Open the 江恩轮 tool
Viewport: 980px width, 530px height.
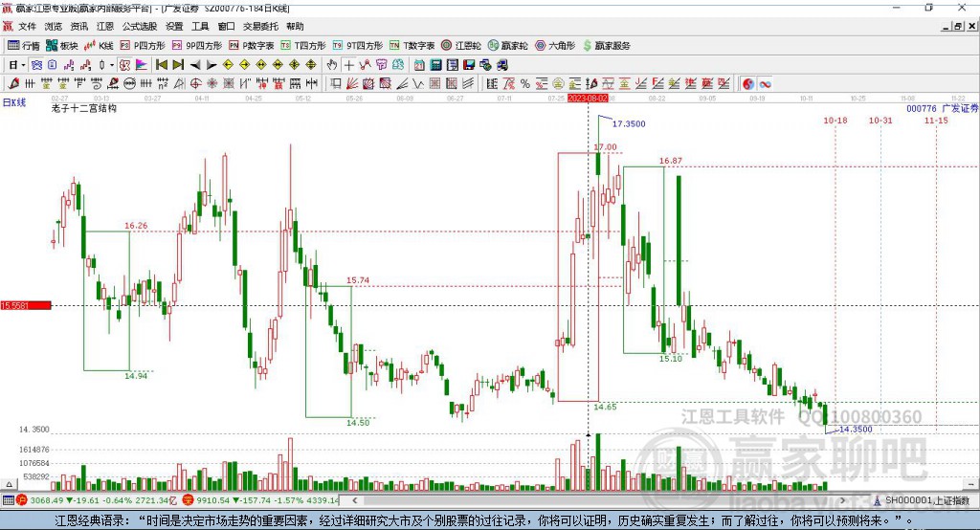point(461,46)
